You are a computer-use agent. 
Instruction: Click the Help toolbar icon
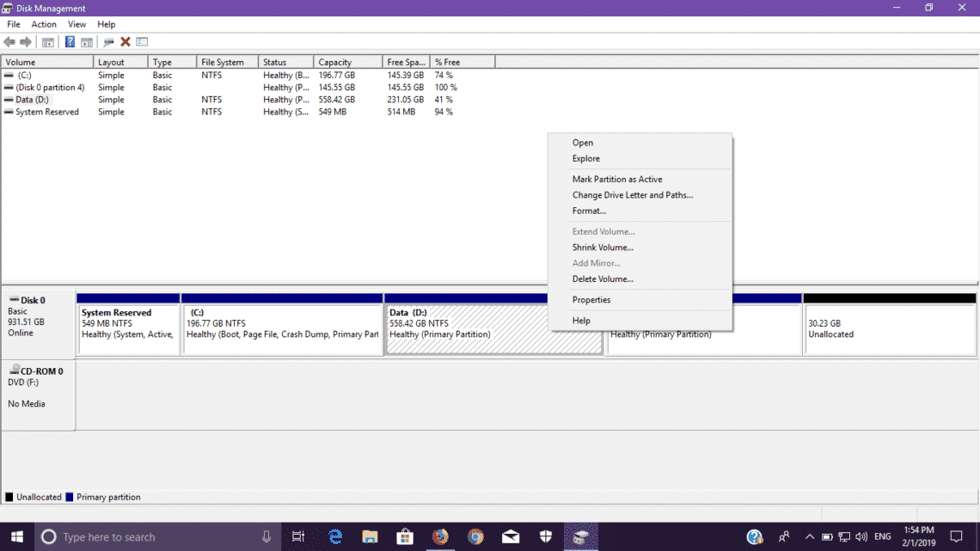(70, 42)
